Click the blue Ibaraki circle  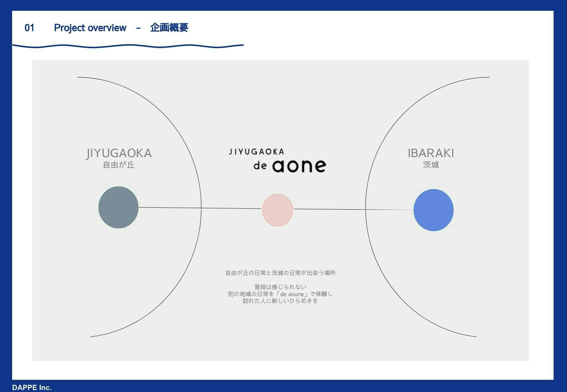(433, 210)
